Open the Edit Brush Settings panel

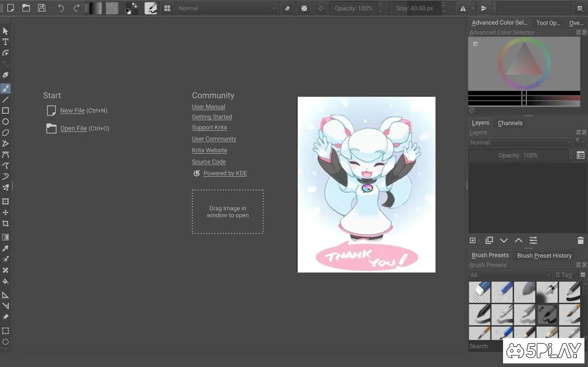151,8
